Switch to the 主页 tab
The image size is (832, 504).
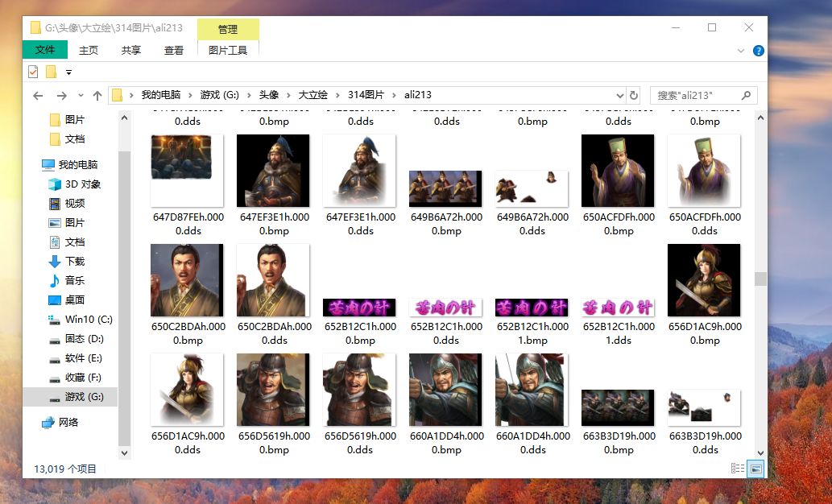click(x=88, y=51)
